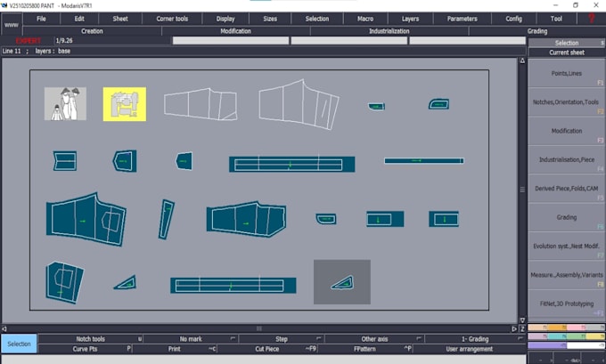Switch to the Creation tab
The height and width of the screenshot is (364, 606).
tap(92, 31)
